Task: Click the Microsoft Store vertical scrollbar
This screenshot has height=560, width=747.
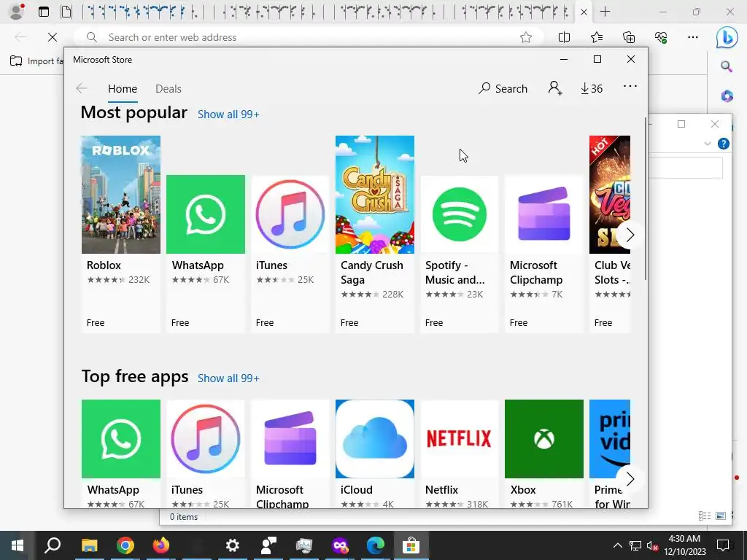Action: pos(646,199)
